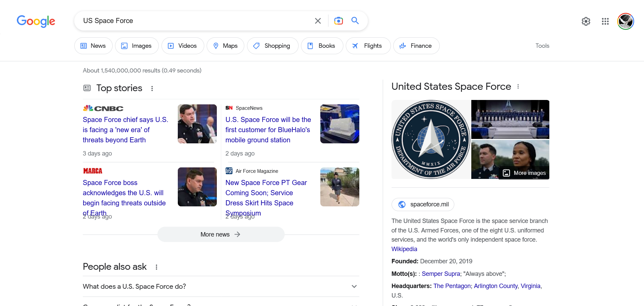Screen dimensions: 644x306
Task: Click the More news button
Action: pos(221,234)
